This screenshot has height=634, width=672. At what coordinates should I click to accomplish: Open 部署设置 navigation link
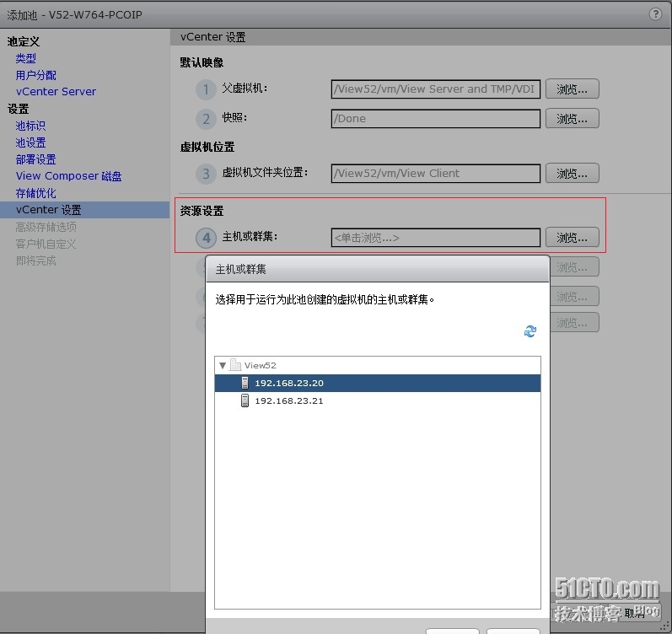tap(36, 159)
